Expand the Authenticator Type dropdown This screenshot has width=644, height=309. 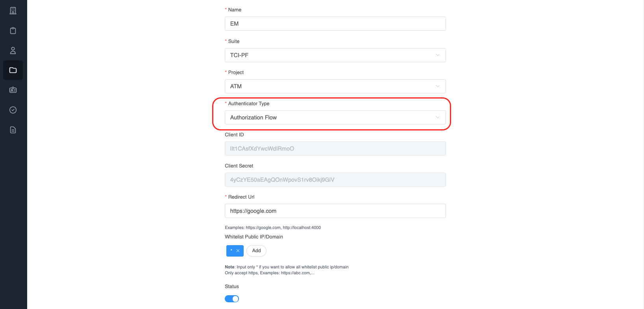[335, 117]
